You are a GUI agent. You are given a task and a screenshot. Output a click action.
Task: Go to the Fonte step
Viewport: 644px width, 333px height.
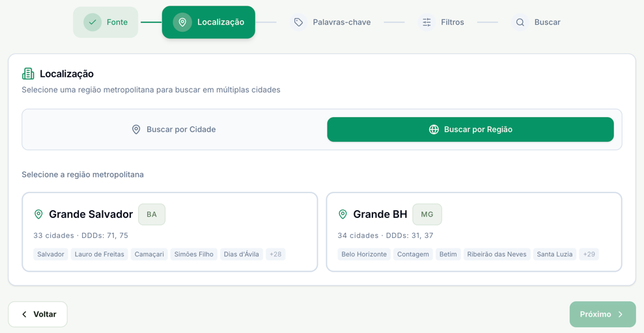(105, 22)
